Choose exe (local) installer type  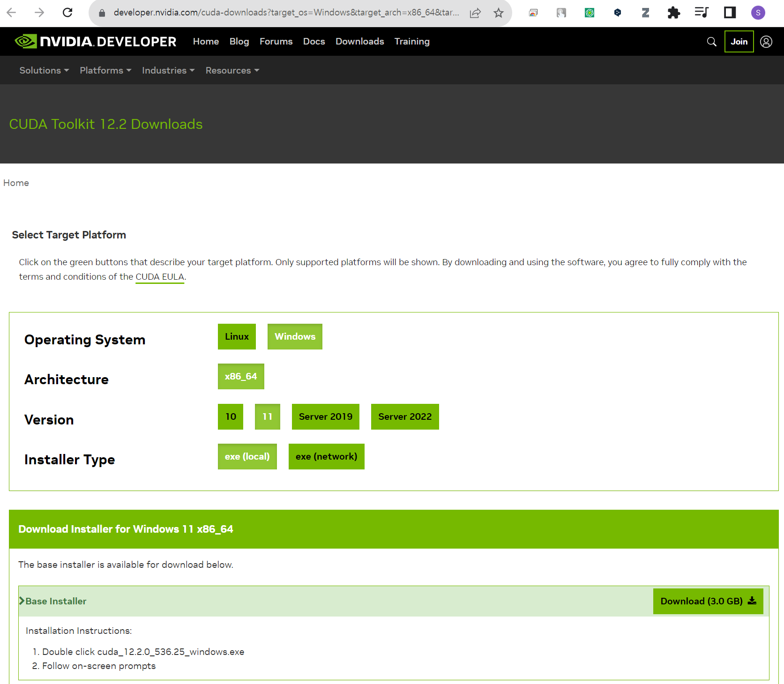pyautogui.click(x=247, y=457)
